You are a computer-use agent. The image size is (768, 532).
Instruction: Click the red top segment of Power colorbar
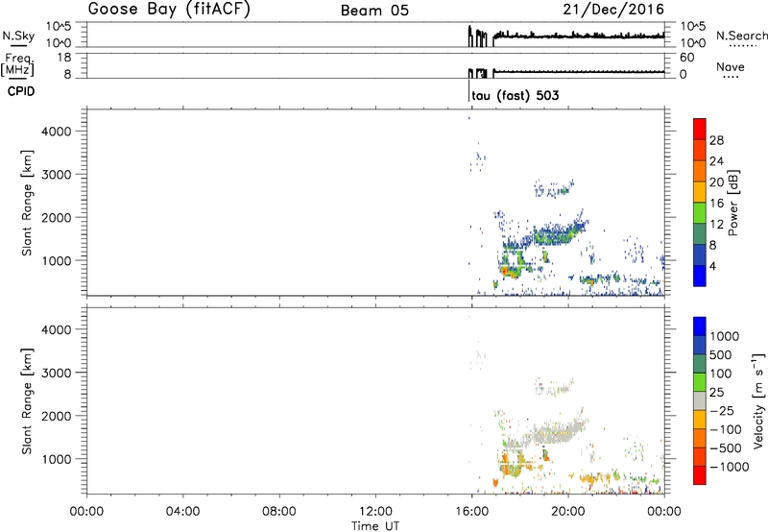700,129
